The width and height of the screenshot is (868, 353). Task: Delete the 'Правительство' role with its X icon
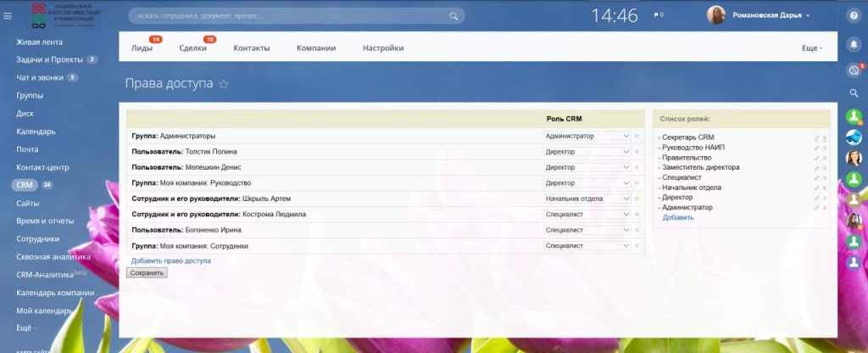point(824,158)
